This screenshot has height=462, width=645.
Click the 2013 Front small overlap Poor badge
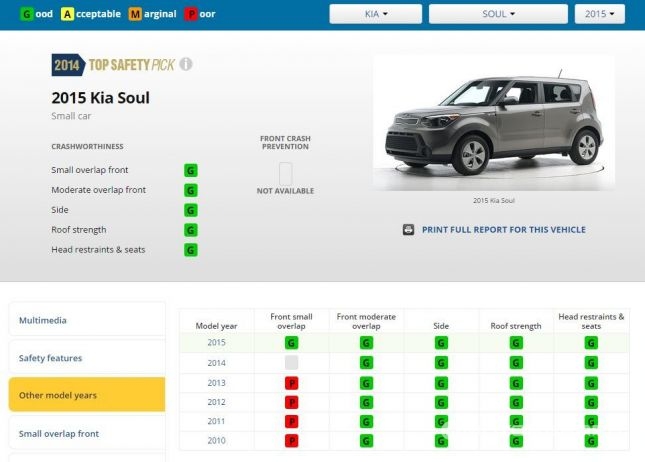tap(292, 382)
